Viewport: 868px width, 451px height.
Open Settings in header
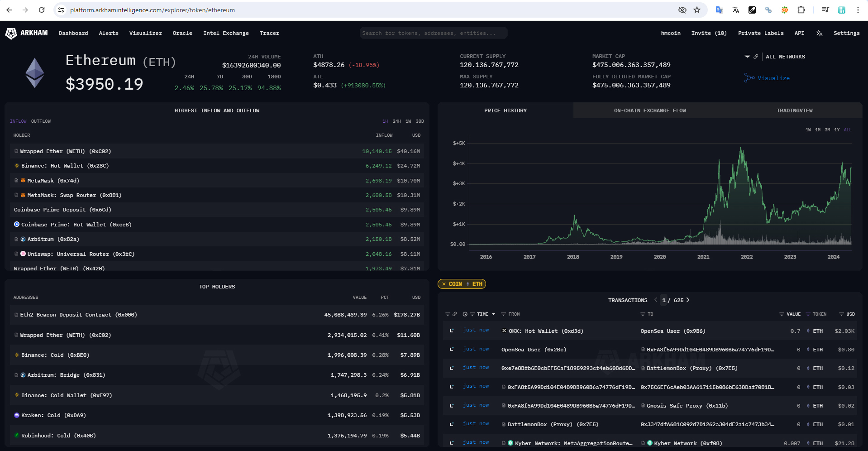click(x=846, y=33)
